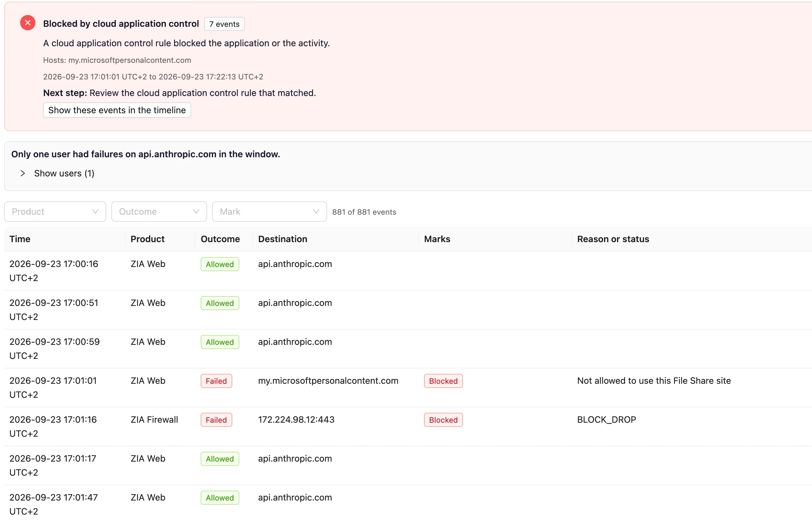Show these events in the timeline

(x=117, y=110)
